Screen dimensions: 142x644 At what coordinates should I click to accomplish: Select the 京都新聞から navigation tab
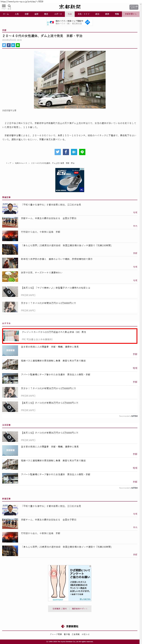point(131,14)
